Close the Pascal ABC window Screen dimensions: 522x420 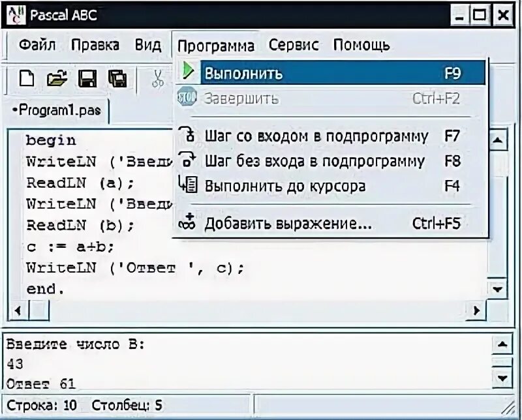(503, 15)
